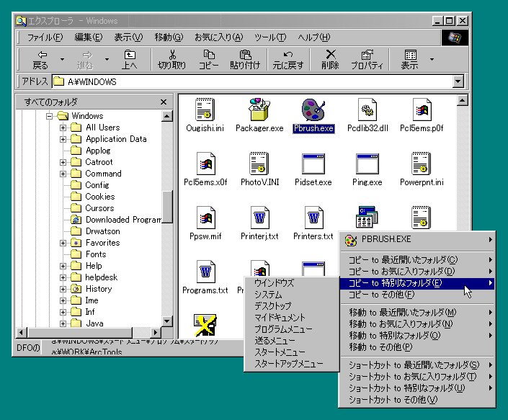
Task: Open the 編集(E) menu
Action: pyautogui.click(x=89, y=37)
